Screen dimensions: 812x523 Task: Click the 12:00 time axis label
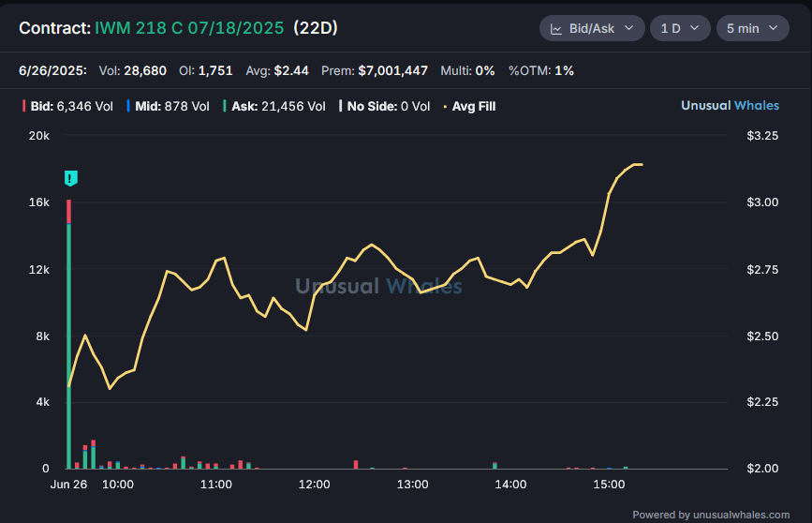[315, 485]
